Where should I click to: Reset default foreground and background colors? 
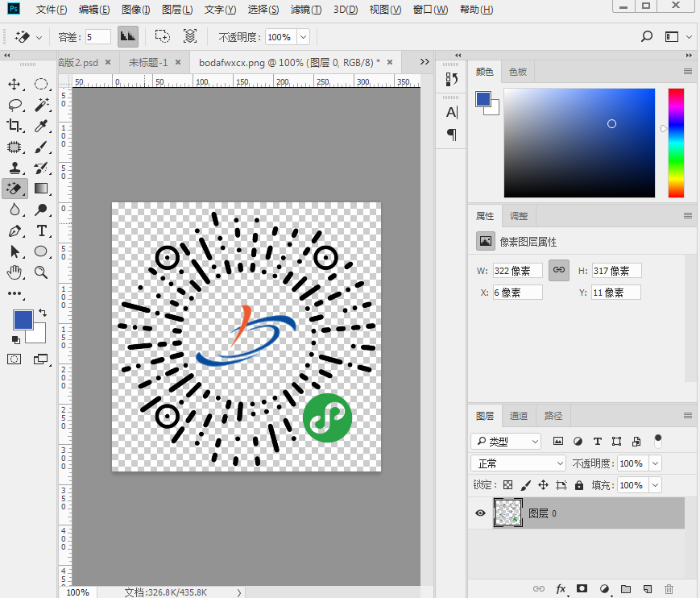16,340
